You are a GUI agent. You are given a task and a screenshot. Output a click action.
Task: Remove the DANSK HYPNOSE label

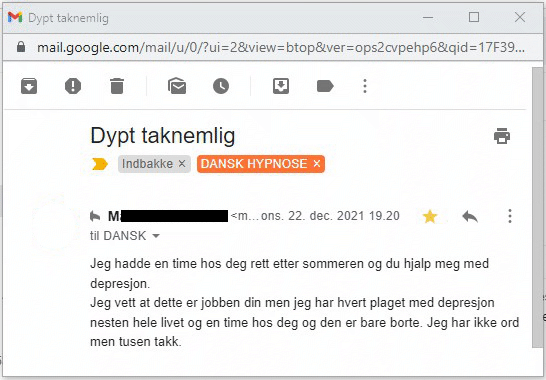[x=317, y=163]
